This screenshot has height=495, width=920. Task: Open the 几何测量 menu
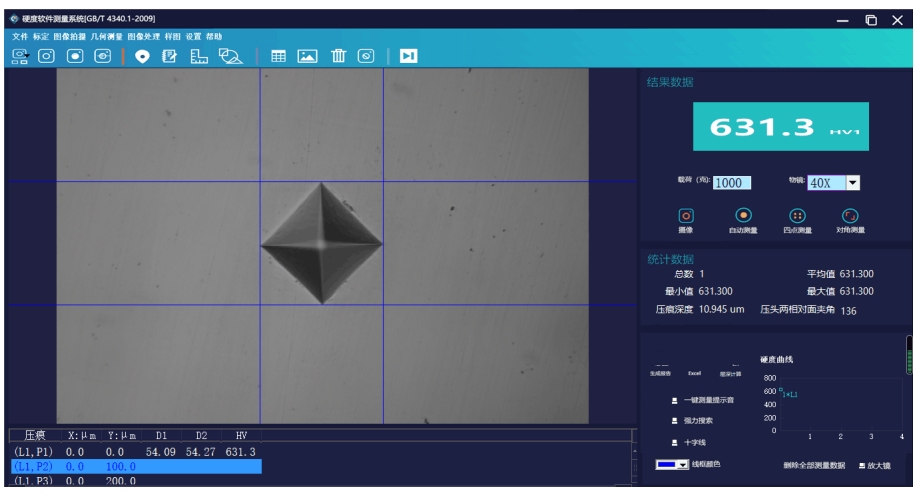(x=106, y=36)
